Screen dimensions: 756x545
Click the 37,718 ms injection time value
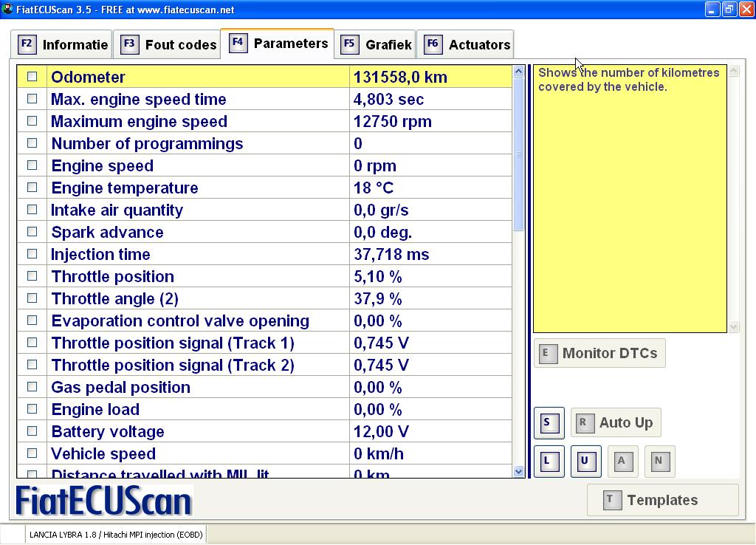[x=391, y=255]
